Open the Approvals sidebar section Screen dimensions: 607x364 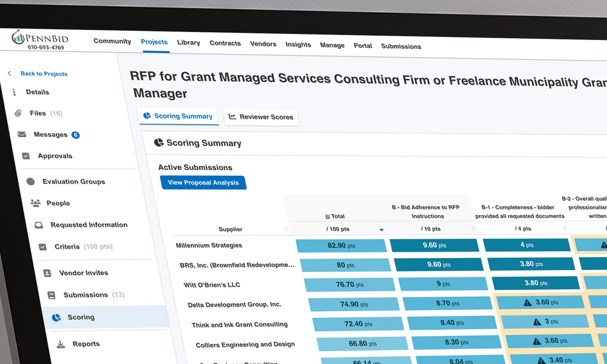tap(55, 156)
